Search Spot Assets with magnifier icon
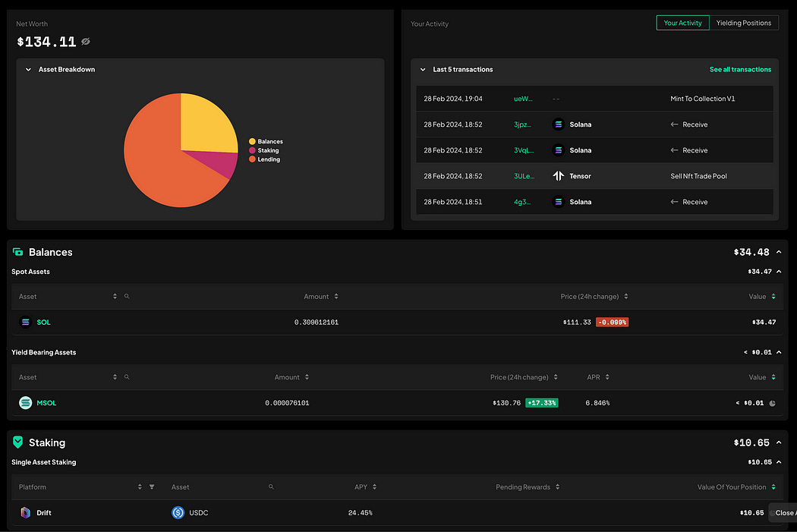 pos(127,296)
